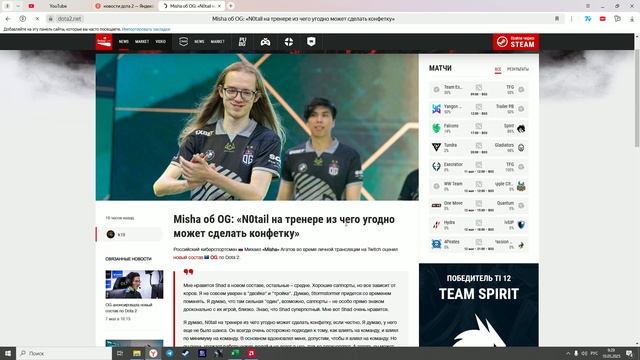Expand the hidden system tray icons chevron
The image size is (640, 360).
[x=568, y=353]
